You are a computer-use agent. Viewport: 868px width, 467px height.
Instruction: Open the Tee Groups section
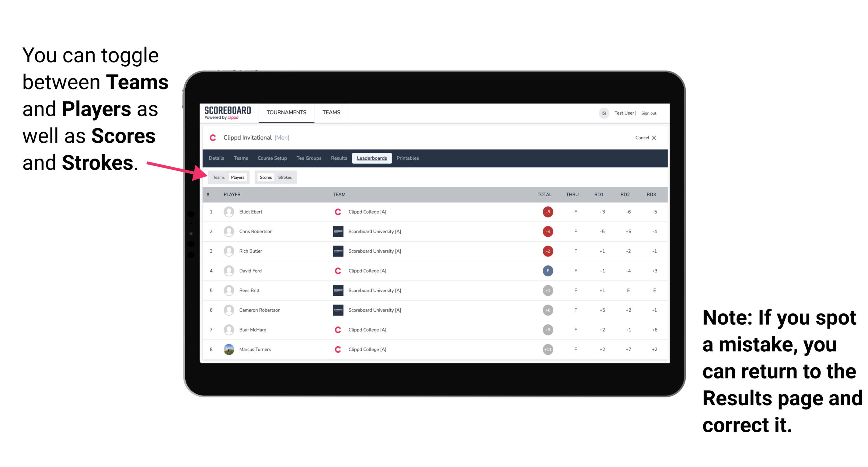tap(308, 158)
